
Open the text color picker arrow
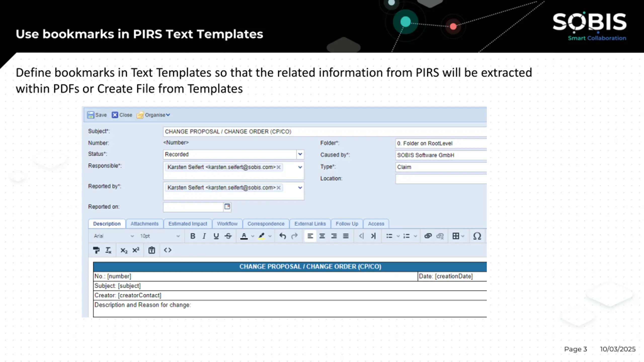(x=253, y=236)
